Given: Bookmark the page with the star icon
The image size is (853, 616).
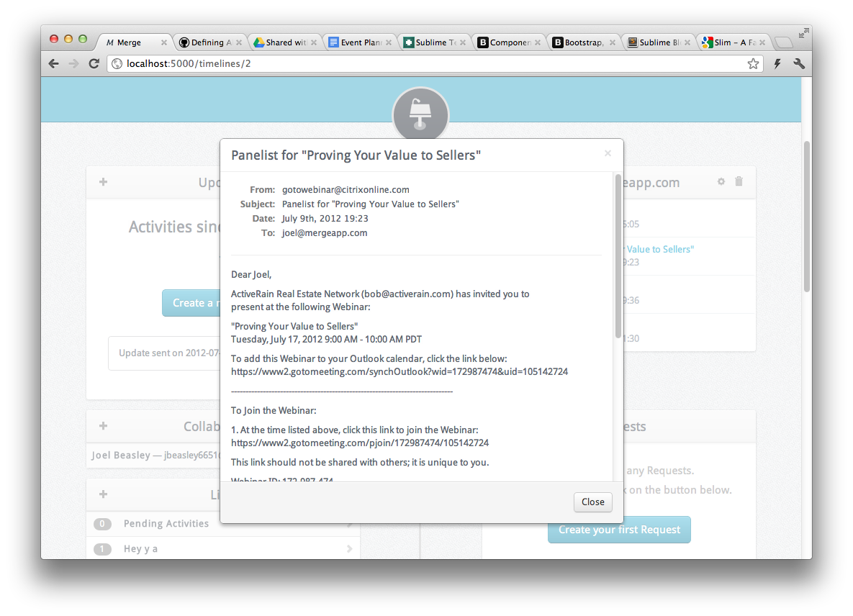Looking at the screenshot, I should coord(753,64).
